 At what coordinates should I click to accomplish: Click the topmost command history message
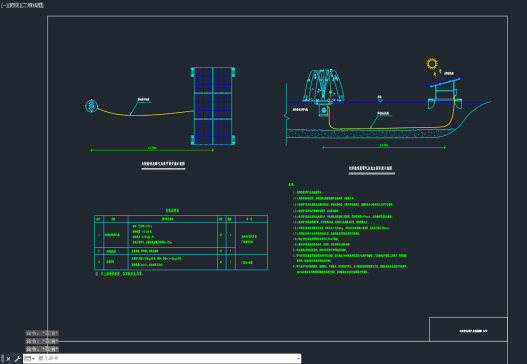pos(42,333)
